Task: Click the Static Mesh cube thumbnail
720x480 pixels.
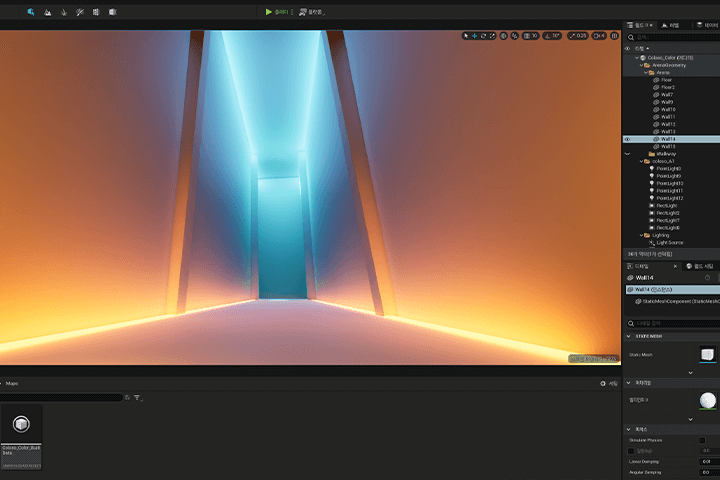Action: coord(708,354)
